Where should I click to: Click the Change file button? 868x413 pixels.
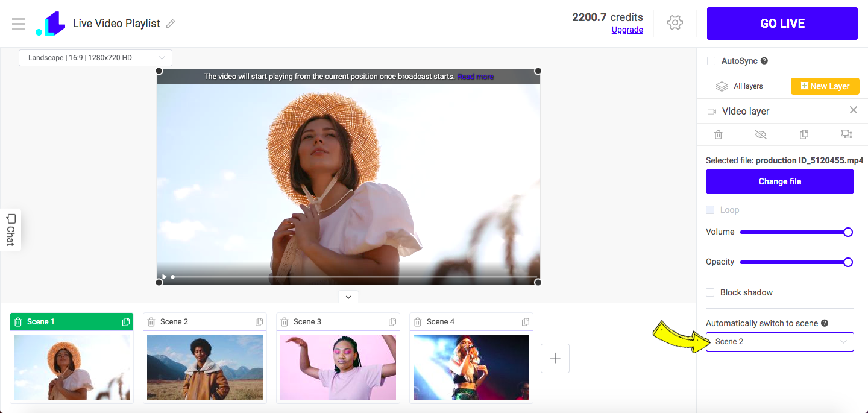coord(780,181)
